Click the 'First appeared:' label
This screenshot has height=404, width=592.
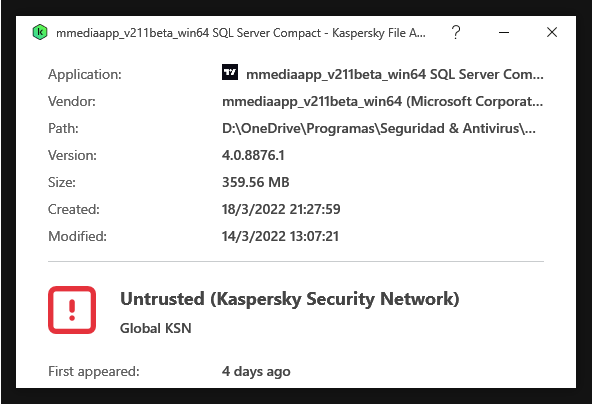[x=94, y=372]
